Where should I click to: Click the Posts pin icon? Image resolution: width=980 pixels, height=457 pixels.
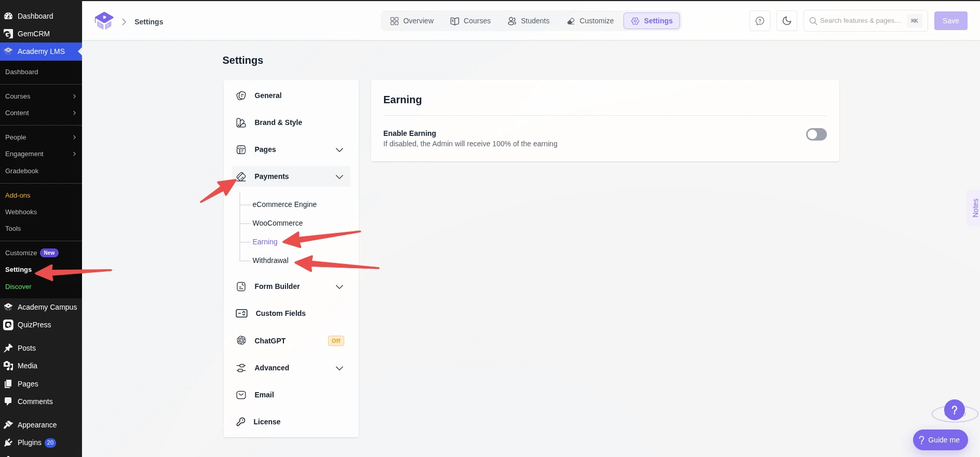[8, 348]
